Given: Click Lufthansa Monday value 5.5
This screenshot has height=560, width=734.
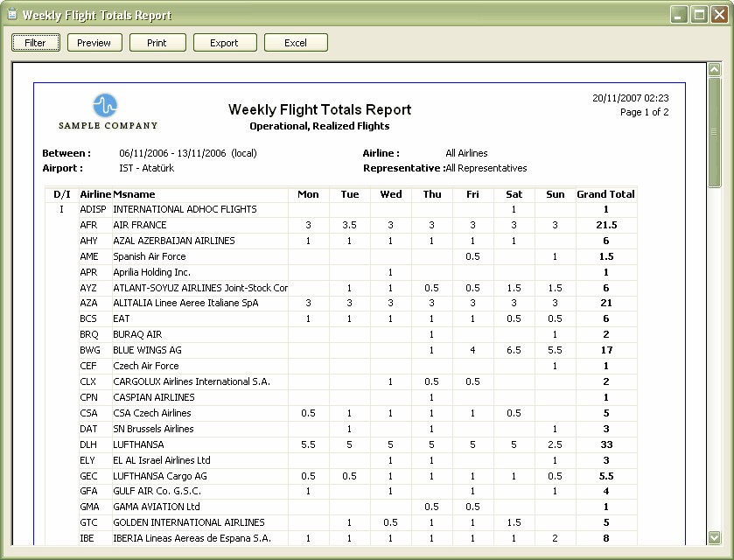Looking at the screenshot, I should click(x=308, y=444).
